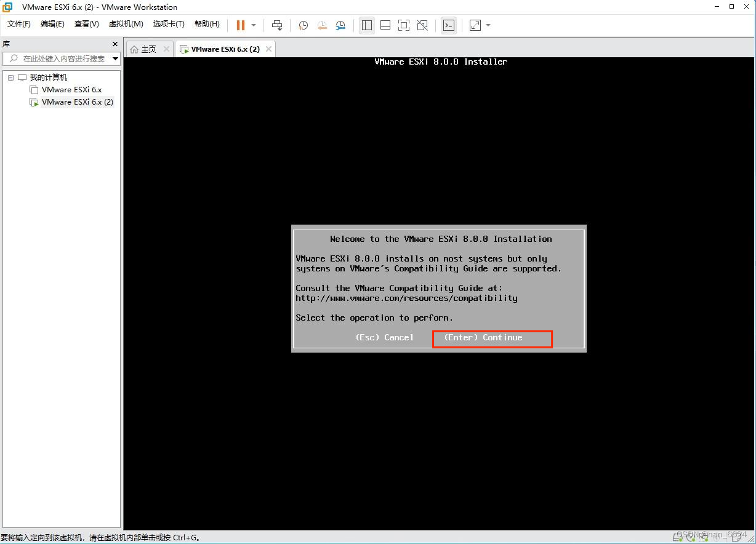The height and width of the screenshot is (544, 756).
Task: Enter full screen mode
Action: coord(404,25)
